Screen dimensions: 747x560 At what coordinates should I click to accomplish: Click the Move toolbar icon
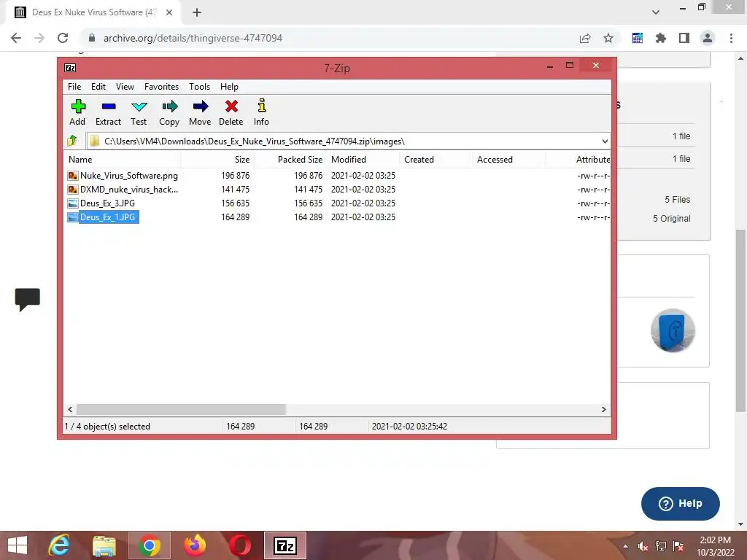point(200,112)
